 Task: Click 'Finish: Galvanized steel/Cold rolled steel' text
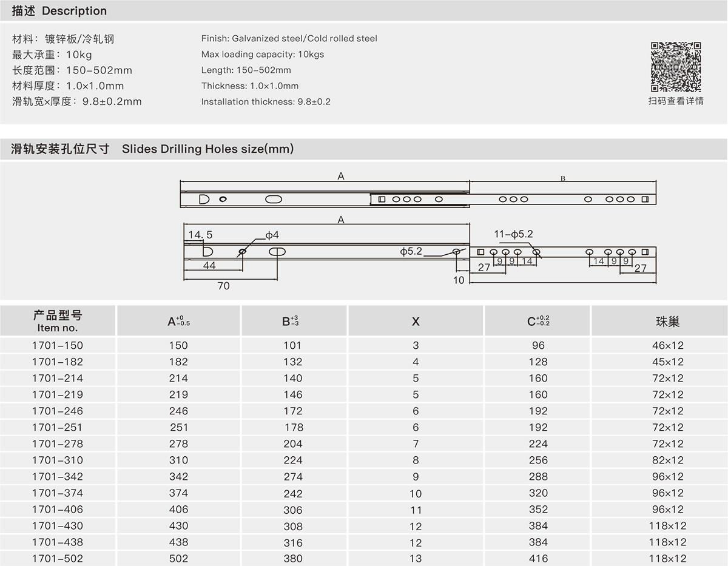point(289,38)
